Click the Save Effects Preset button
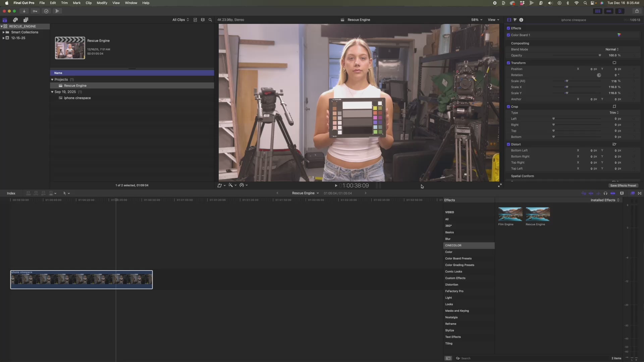 (x=623, y=186)
